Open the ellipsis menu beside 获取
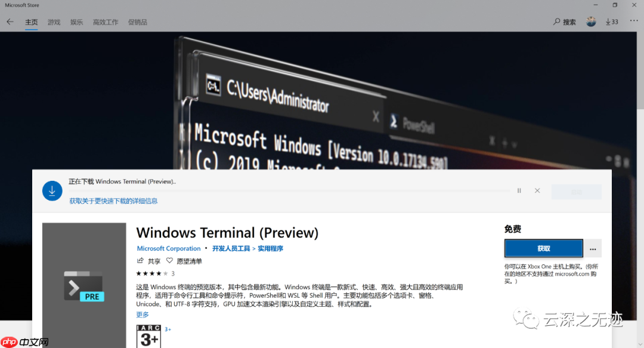644x348 pixels. (593, 248)
